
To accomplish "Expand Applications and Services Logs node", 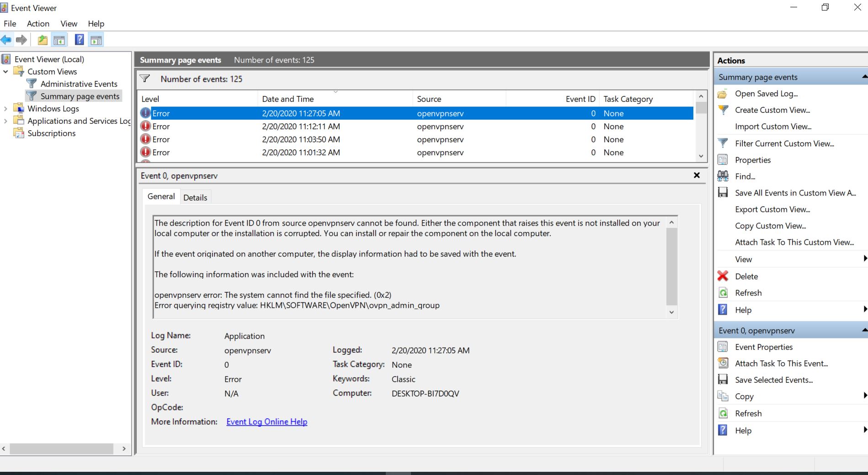I will click(x=5, y=121).
